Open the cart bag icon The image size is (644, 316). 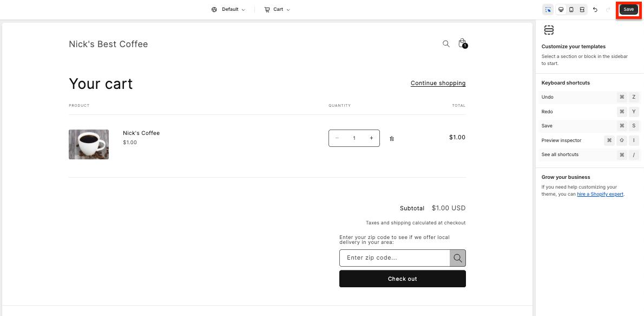(x=463, y=43)
